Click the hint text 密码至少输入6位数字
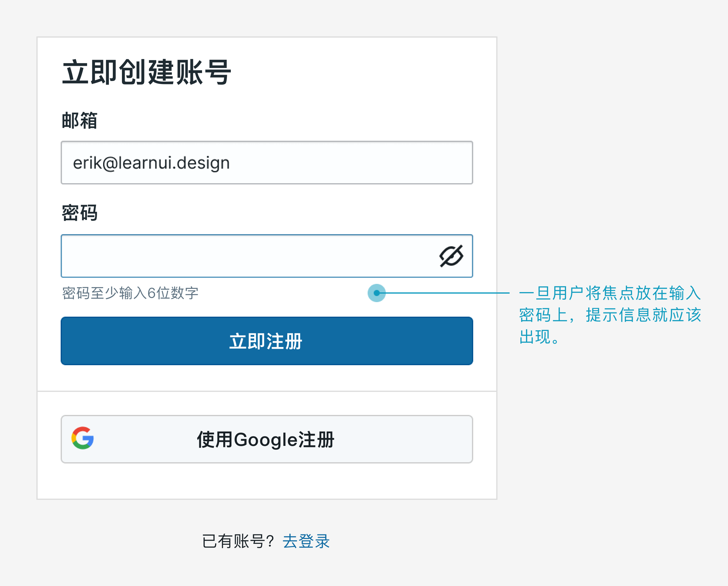 coord(130,293)
